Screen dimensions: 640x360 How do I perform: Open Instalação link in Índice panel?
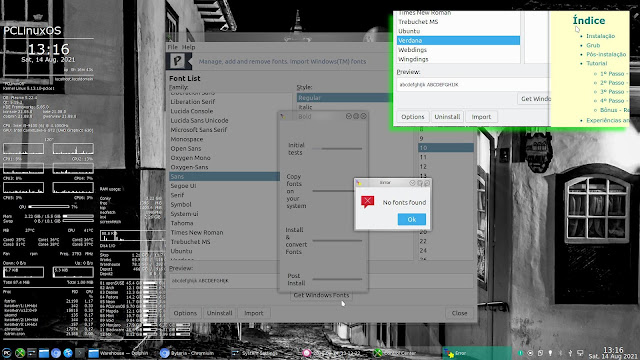coord(600,36)
